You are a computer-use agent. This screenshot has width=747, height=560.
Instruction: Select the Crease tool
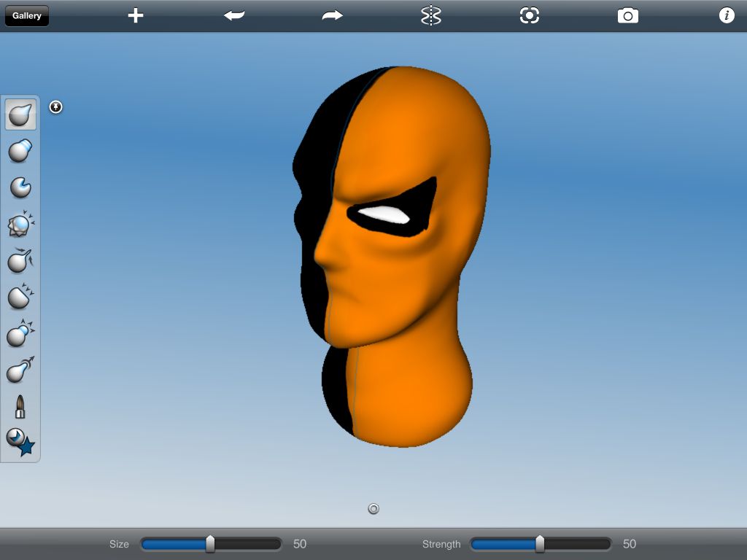coord(20,187)
